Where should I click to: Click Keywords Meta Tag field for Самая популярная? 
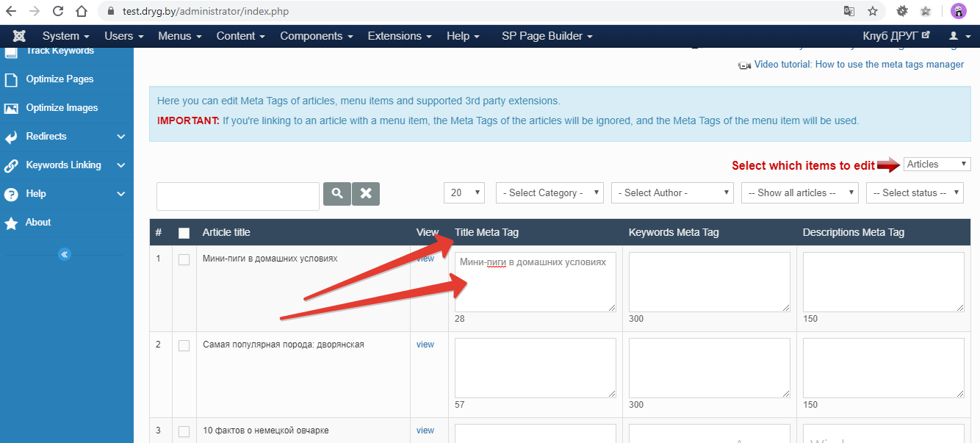[710, 368]
